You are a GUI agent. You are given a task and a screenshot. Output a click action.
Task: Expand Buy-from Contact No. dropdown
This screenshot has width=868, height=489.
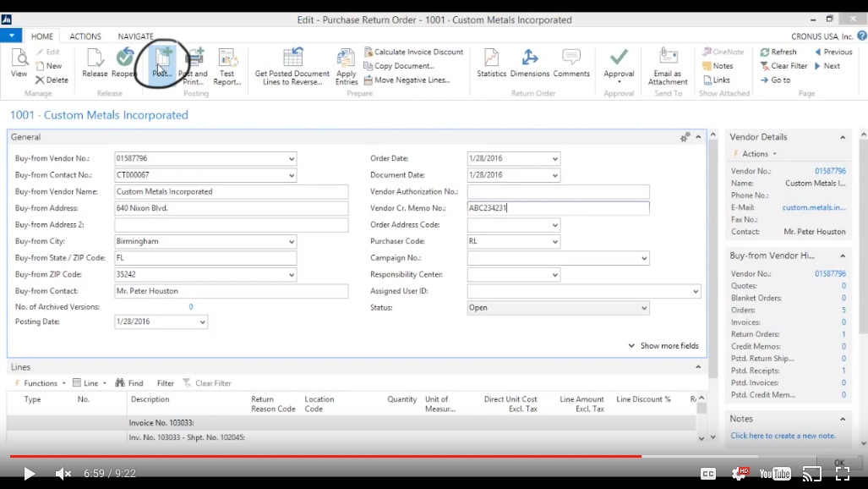(292, 175)
